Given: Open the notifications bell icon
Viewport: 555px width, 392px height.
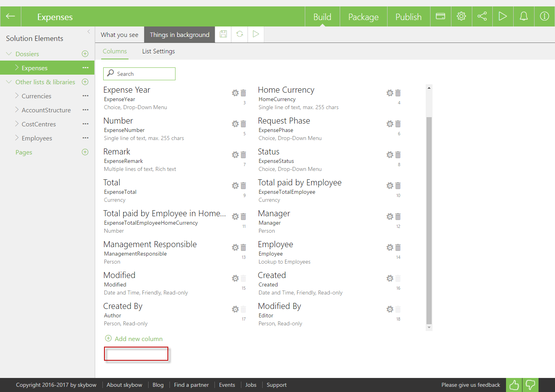Looking at the screenshot, I should (x=524, y=16).
